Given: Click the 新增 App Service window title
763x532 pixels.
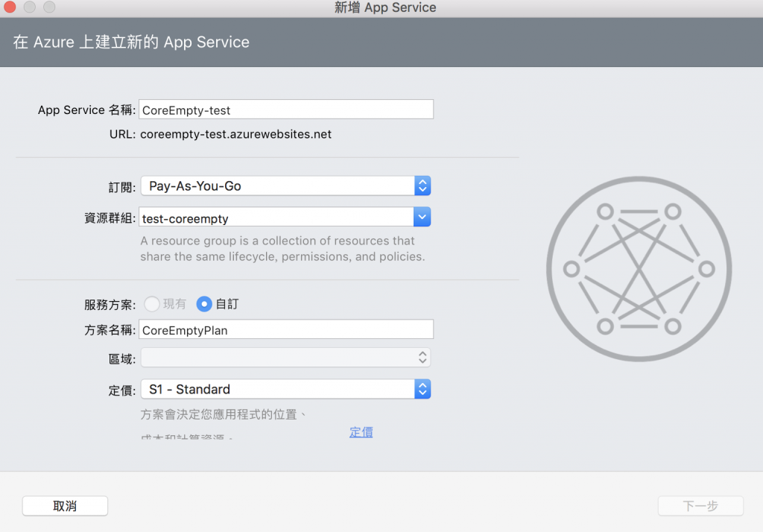Looking at the screenshot, I should click(385, 7).
